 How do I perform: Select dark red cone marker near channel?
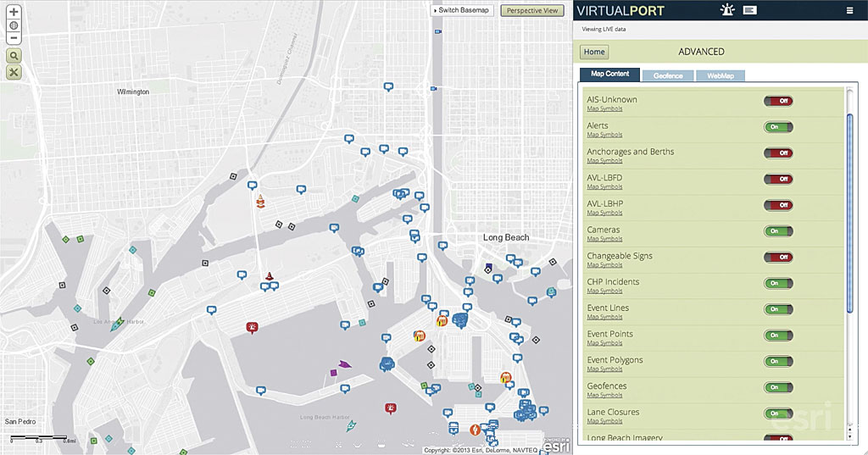point(269,275)
